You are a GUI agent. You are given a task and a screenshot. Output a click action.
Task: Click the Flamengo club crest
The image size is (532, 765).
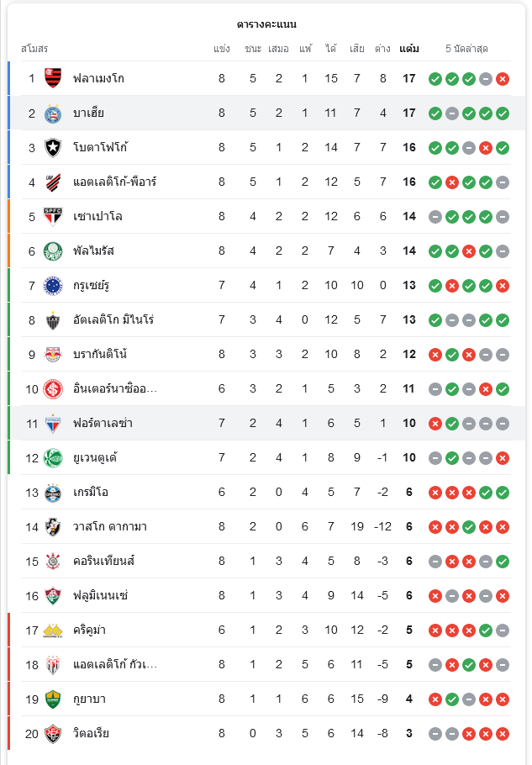[53, 78]
